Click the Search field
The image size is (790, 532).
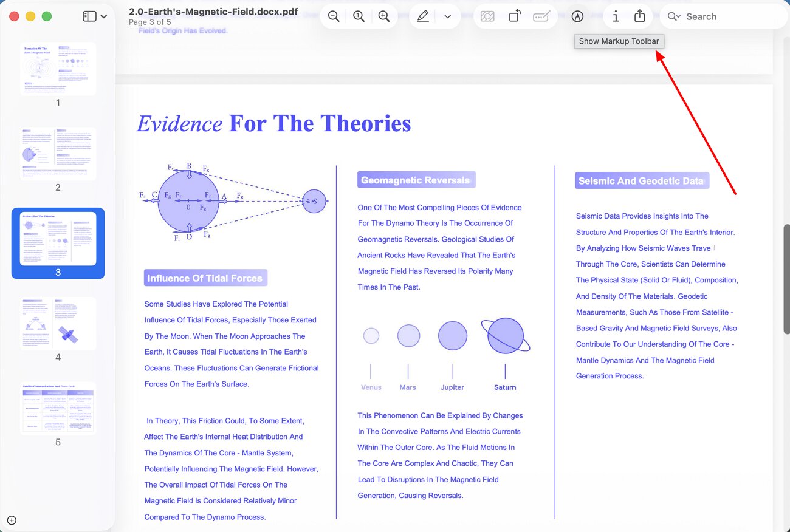coord(723,16)
